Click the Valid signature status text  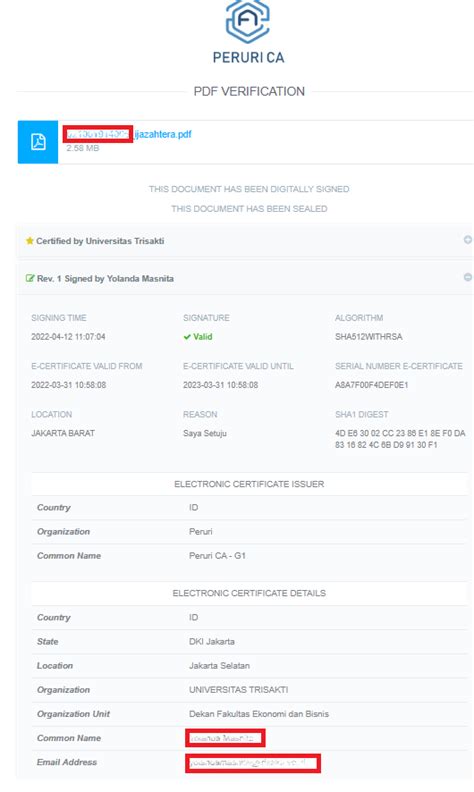tap(203, 337)
